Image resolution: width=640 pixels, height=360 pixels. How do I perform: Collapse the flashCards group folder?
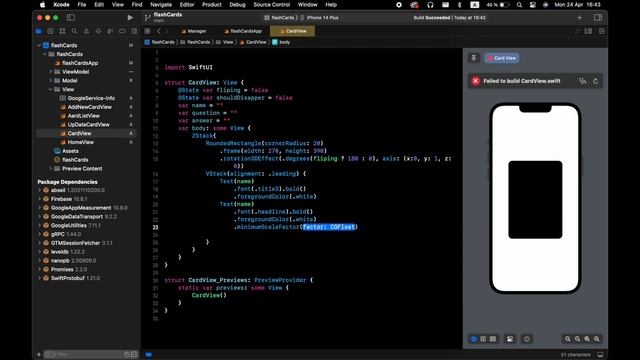coord(45,54)
